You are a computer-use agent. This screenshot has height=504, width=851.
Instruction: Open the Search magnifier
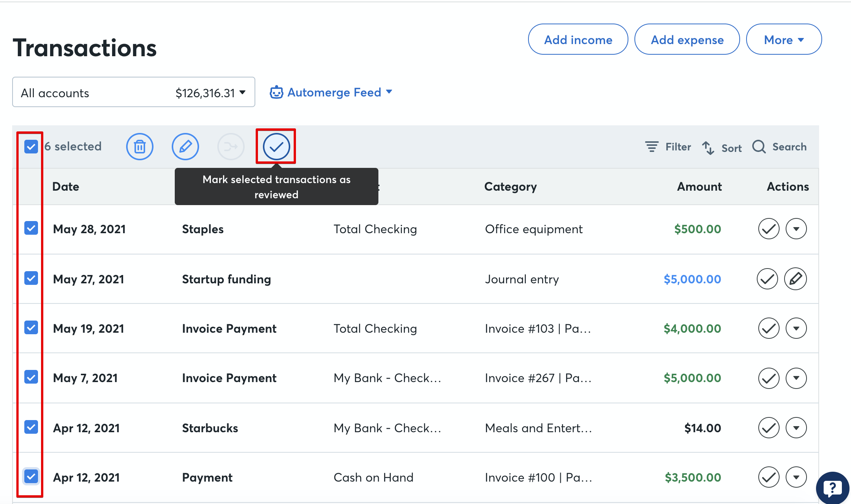click(x=759, y=147)
